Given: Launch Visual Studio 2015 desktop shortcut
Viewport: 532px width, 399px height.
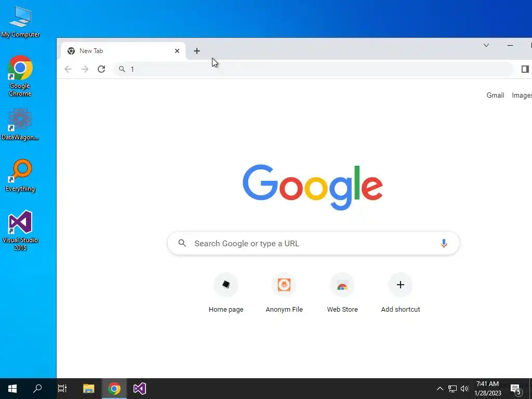Looking at the screenshot, I should pos(20,230).
